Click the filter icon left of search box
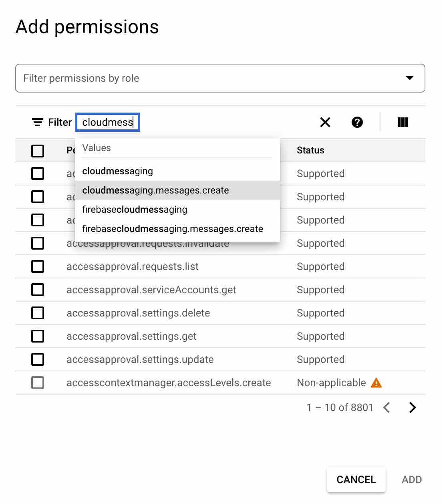Image resolution: width=443 pixels, height=504 pixels. [x=37, y=122]
